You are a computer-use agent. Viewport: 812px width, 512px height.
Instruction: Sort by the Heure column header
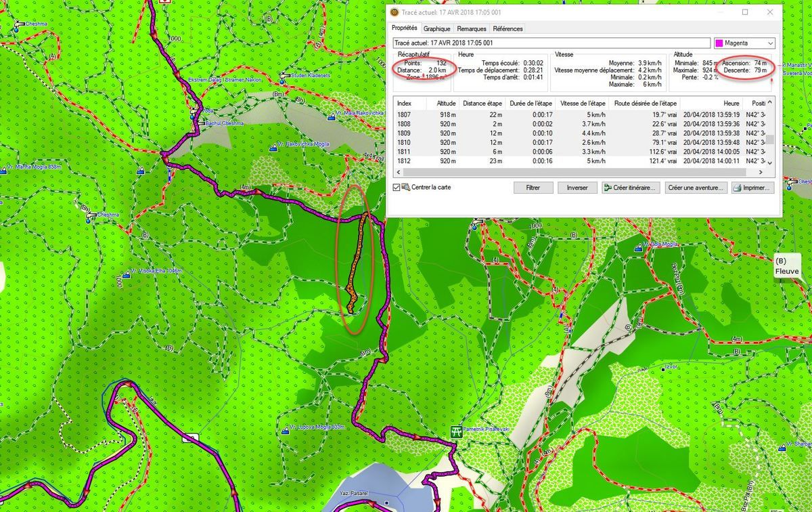(x=710, y=103)
